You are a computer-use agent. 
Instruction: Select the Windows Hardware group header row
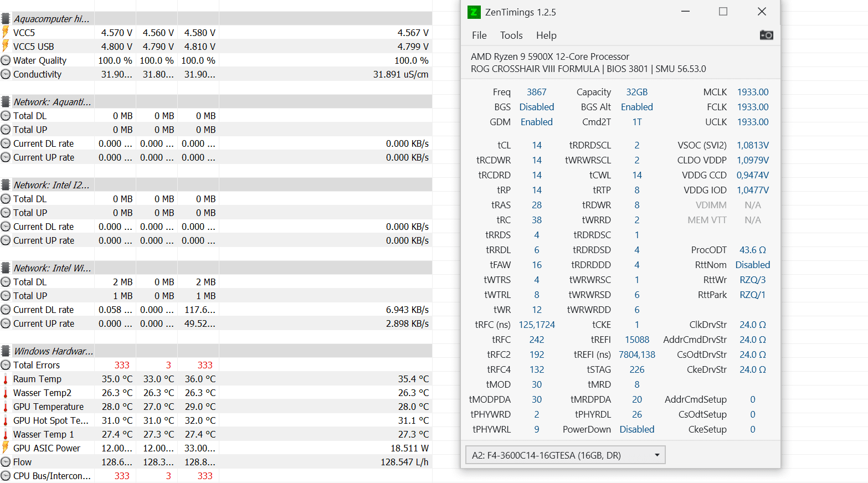click(216, 351)
